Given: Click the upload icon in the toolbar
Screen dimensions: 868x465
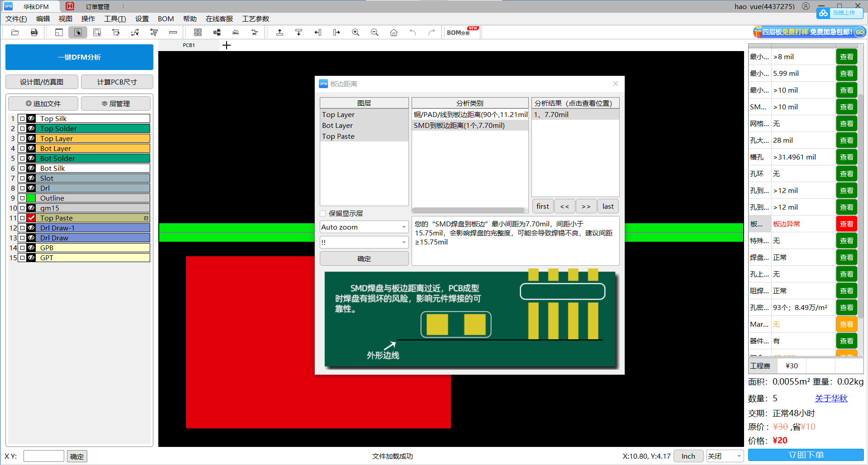Looking at the screenshot, I should (280, 32).
